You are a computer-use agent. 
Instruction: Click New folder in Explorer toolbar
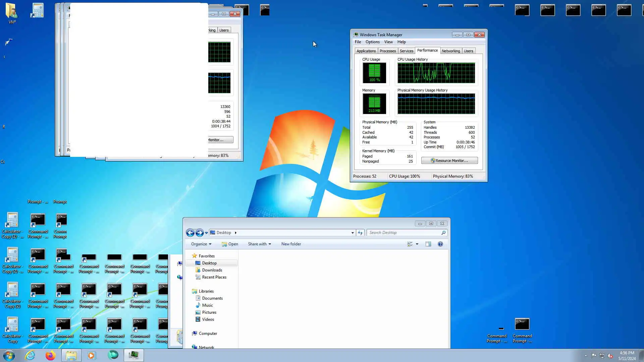pos(291,244)
